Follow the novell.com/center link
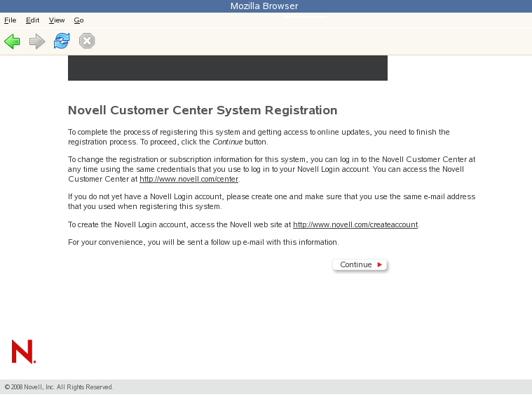532x397 pixels. (x=189, y=179)
